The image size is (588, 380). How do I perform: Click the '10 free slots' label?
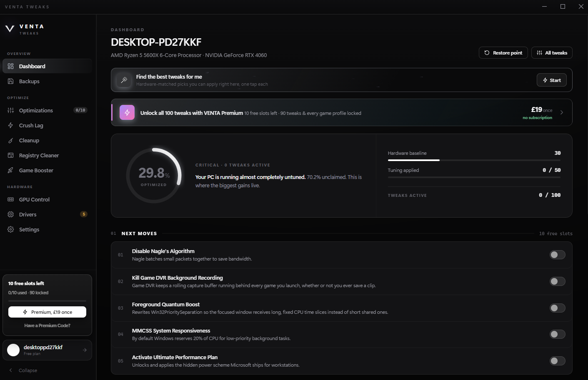click(556, 233)
